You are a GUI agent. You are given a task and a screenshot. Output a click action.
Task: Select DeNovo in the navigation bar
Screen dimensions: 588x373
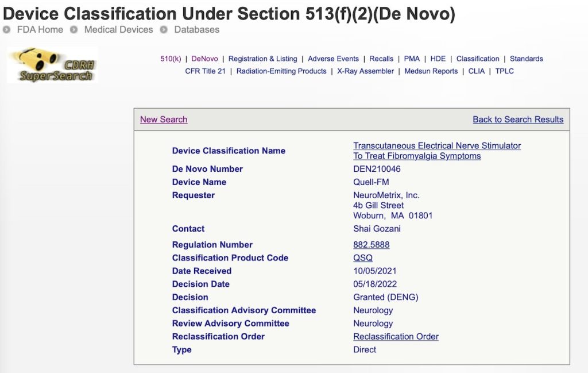pyautogui.click(x=204, y=59)
